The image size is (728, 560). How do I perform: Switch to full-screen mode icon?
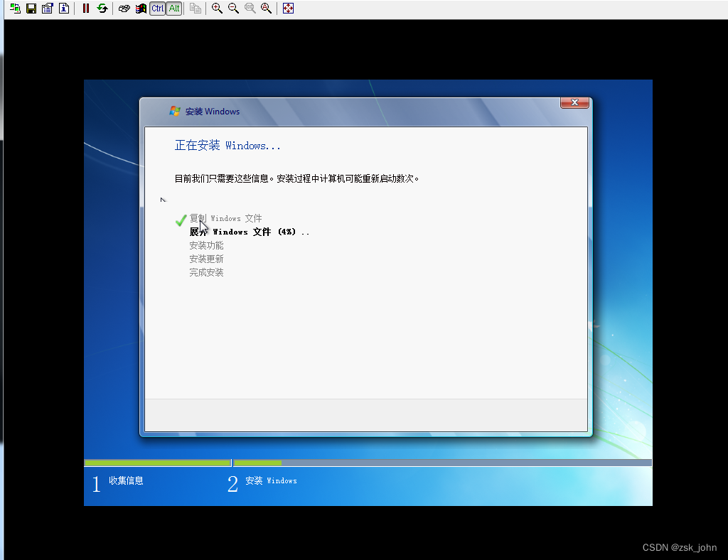289,9
